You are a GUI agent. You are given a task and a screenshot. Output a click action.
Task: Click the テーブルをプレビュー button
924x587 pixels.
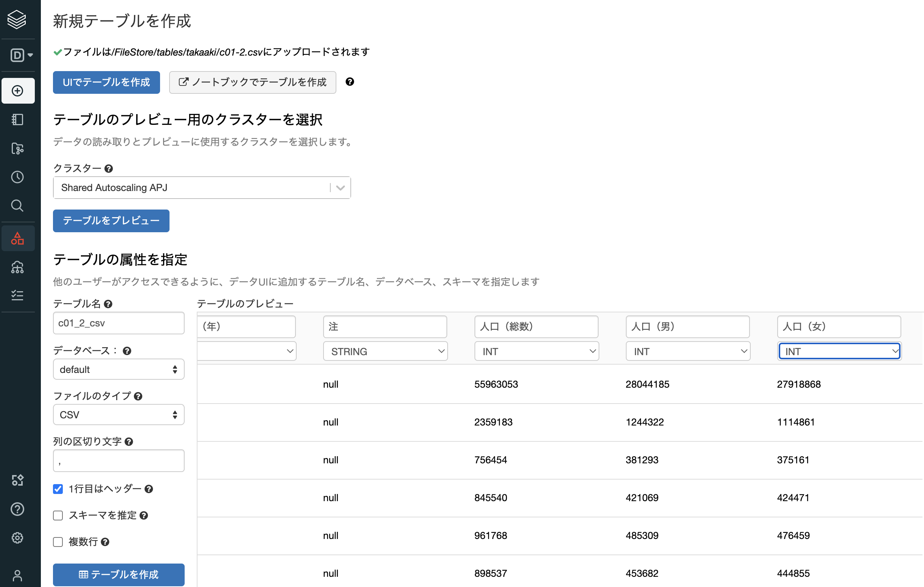pyautogui.click(x=111, y=221)
